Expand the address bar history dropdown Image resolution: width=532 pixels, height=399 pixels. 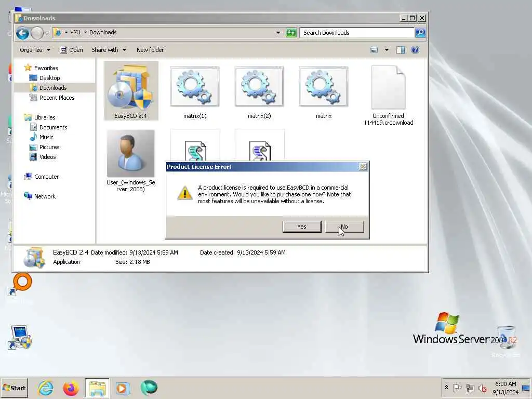(x=278, y=33)
